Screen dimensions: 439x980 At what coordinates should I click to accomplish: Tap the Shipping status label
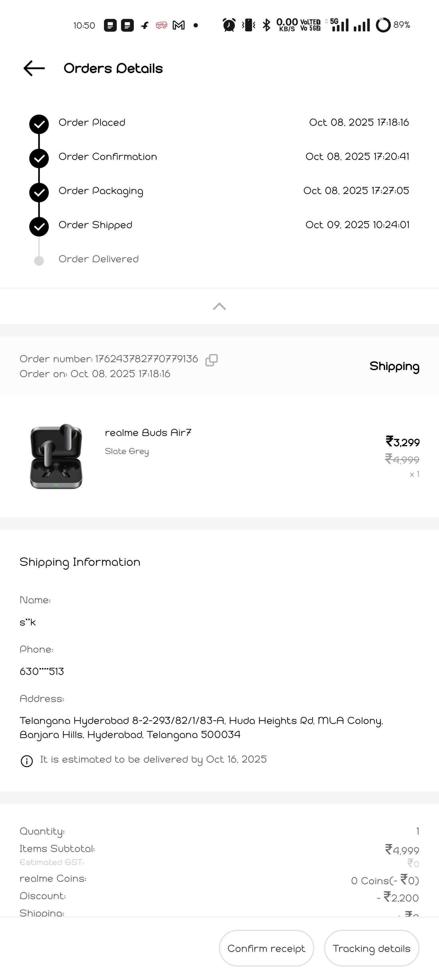tap(394, 366)
